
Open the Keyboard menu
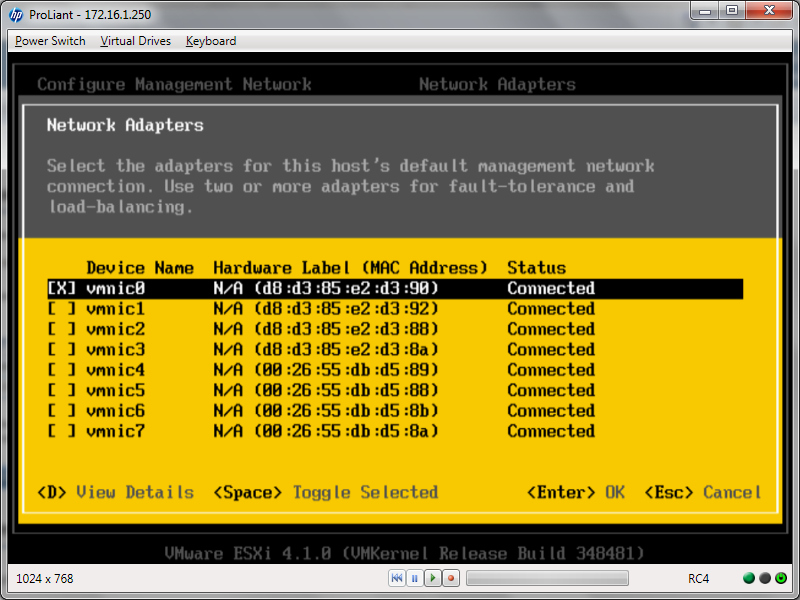tap(211, 41)
